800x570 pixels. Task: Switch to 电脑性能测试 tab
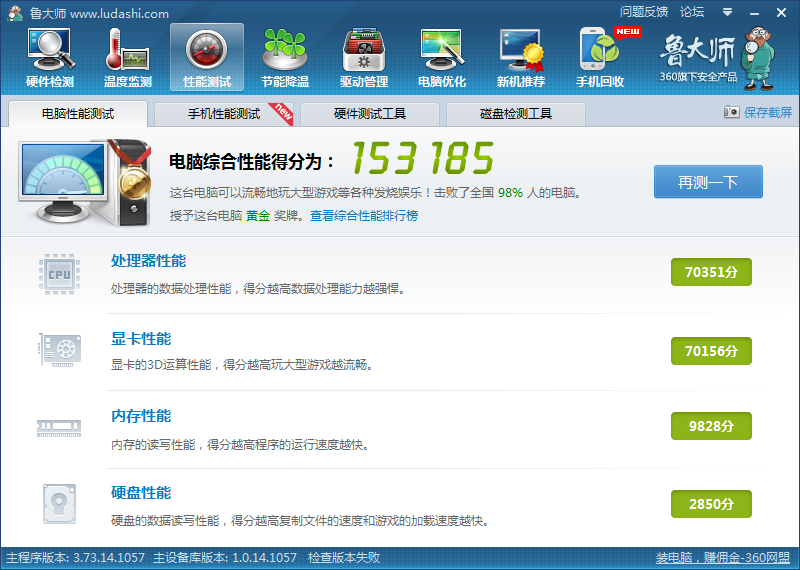click(78, 113)
